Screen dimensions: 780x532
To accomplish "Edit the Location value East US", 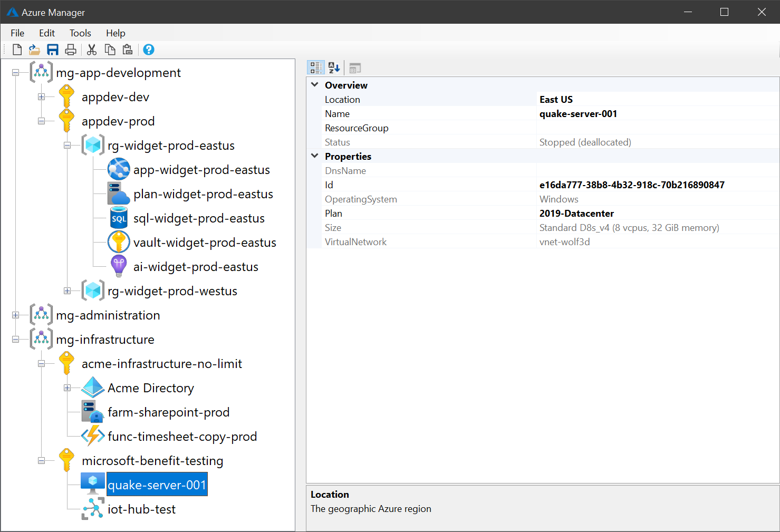I will [658, 99].
